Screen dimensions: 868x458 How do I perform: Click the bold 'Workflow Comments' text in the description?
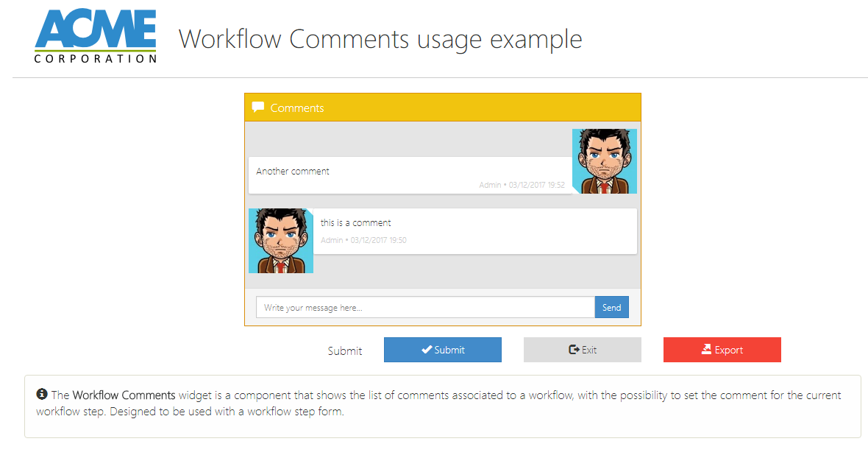coord(124,395)
